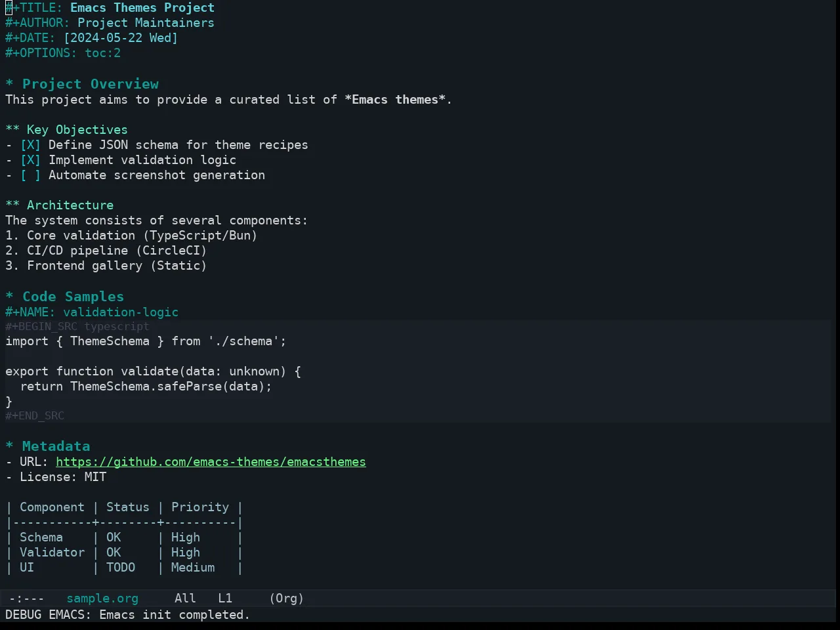Screen dimensions: 840x630
Task: Click 'return ThemeSchema.safeParse(data);' line
Action: [x=146, y=387]
